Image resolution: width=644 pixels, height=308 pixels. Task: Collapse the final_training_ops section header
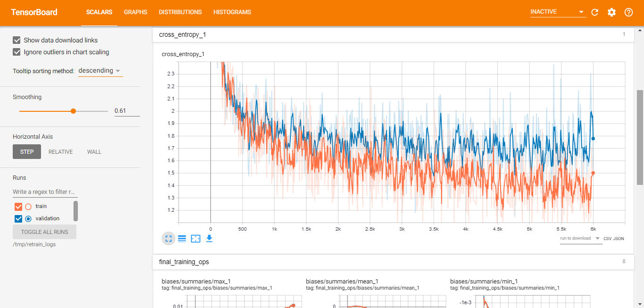[x=393, y=262]
